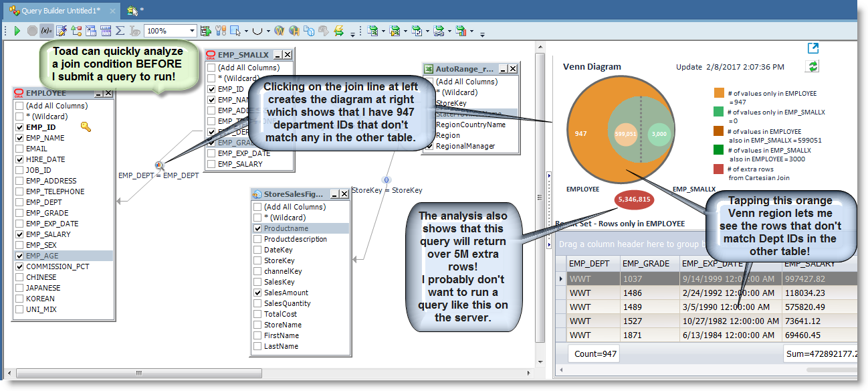
Task: Expand chart report export dropdown arrow
Action: (x=471, y=31)
